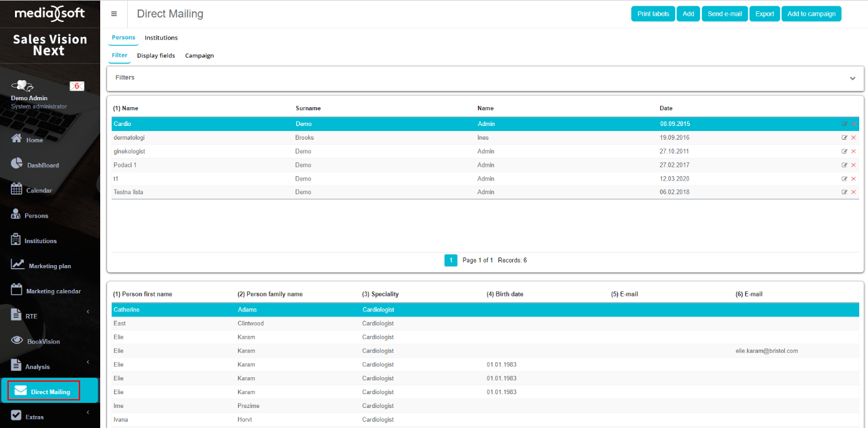Open the Display fields tab
The height and width of the screenshot is (428, 868).
[156, 56]
